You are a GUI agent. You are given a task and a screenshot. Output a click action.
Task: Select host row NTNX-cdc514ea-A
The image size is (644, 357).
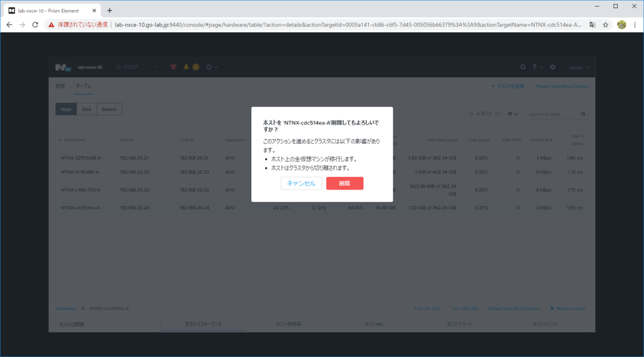click(x=322, y=207)
